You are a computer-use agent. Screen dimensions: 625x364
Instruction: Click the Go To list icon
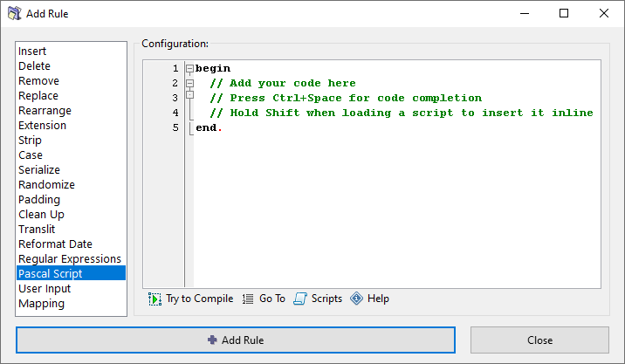click(x=248, y=299)
